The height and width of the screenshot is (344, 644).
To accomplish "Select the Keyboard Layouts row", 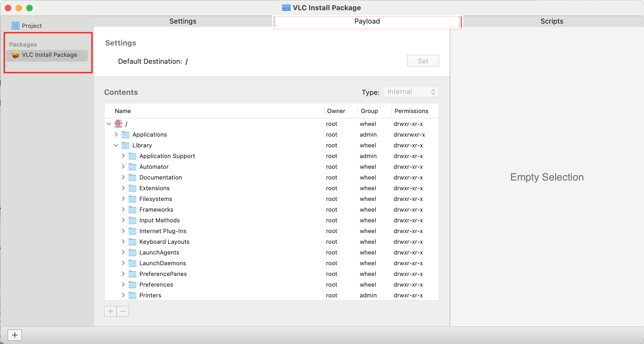I will (x=272, y=242).
